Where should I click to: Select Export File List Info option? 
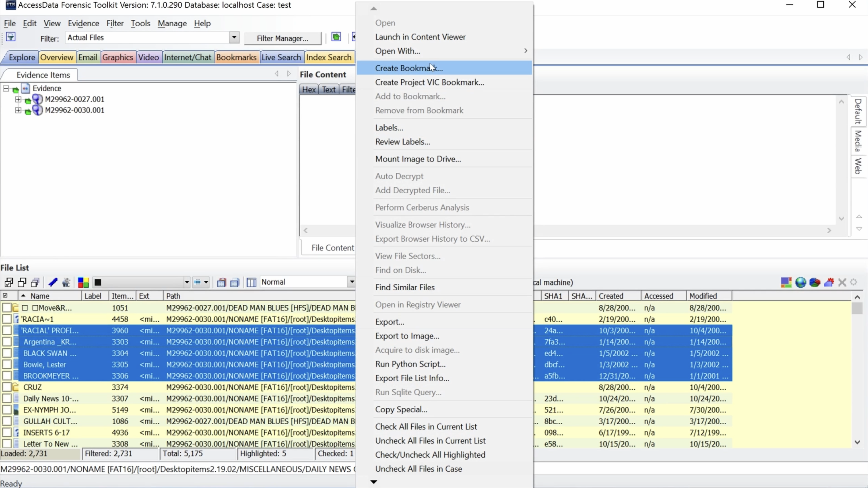(412, 378)
